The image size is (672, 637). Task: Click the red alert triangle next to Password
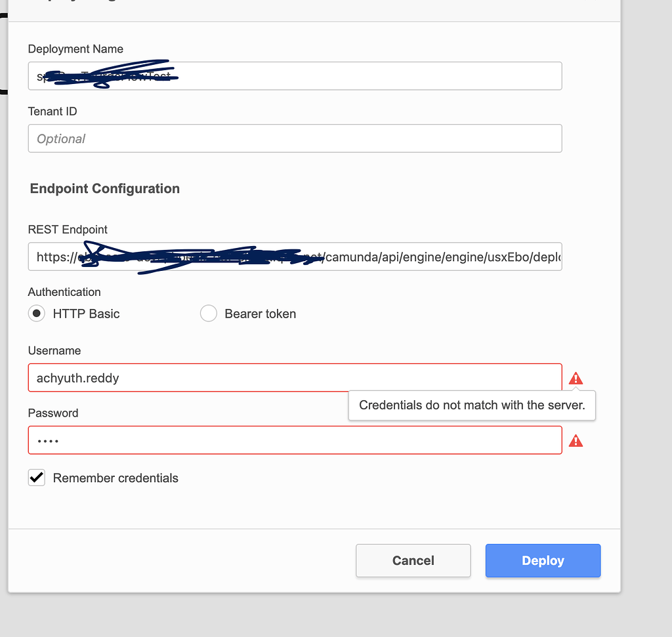click(576, 440)
